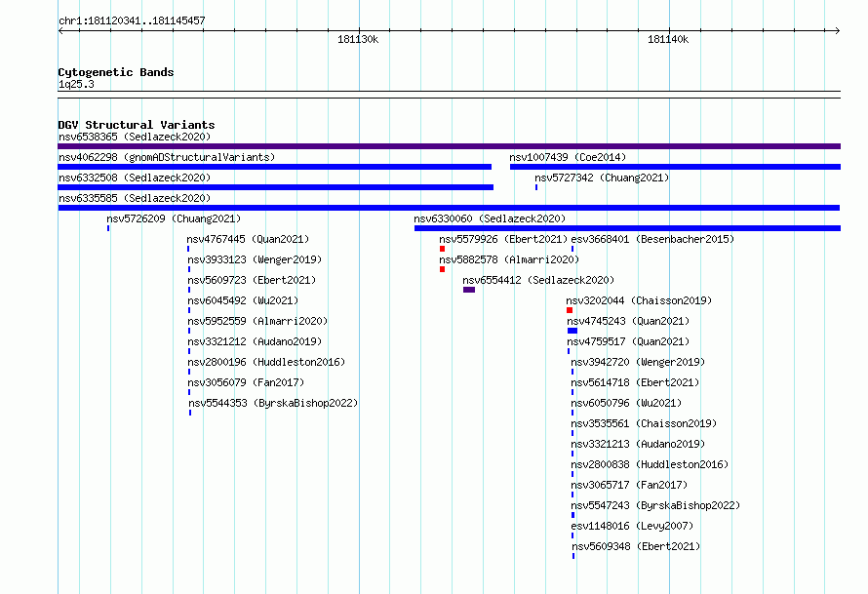This screenshot has width=868, height=594.
Task: Click nsv5544353 (ByrskaBishop2022) label
Action: point(273,403)
